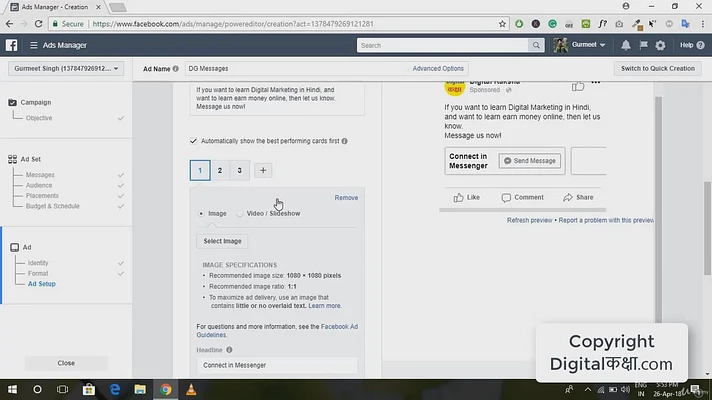Add a new carousel card with plus
This screenshot has height=400, width=712.
[x=263, y=170]
